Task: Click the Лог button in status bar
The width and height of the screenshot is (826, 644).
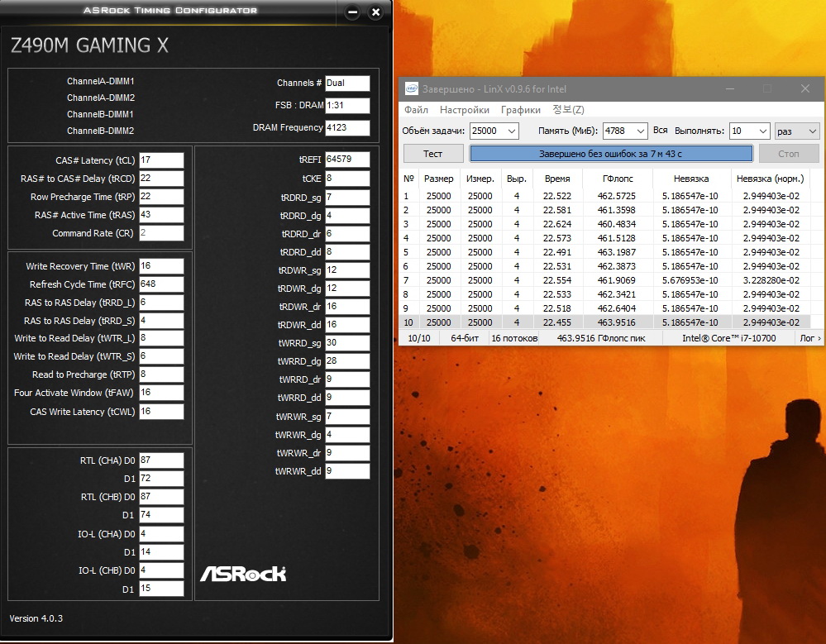Action: (x=810, y=338)
